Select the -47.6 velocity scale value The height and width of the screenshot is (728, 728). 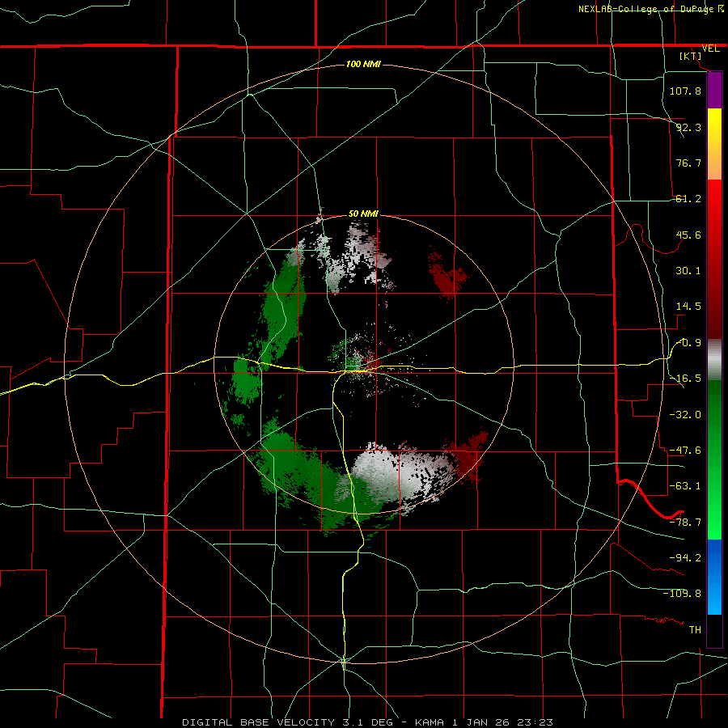(x=685, y=451)
